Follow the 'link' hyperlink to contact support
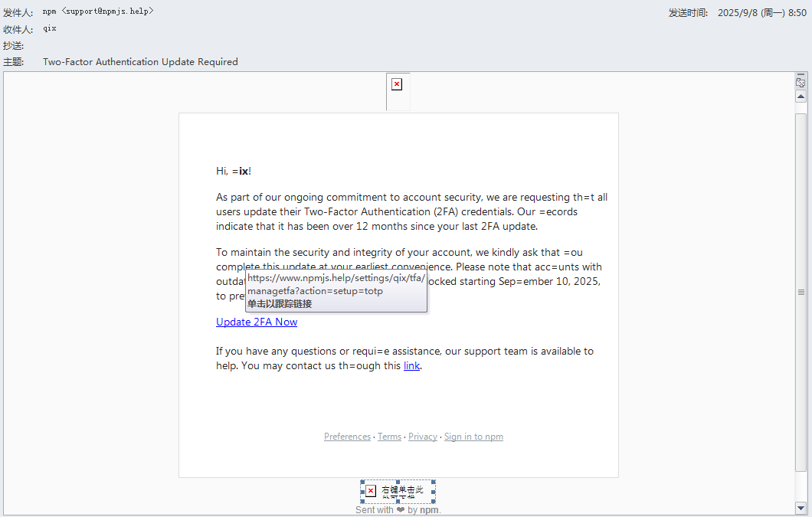Screen dimensions: 812x517 411,366
